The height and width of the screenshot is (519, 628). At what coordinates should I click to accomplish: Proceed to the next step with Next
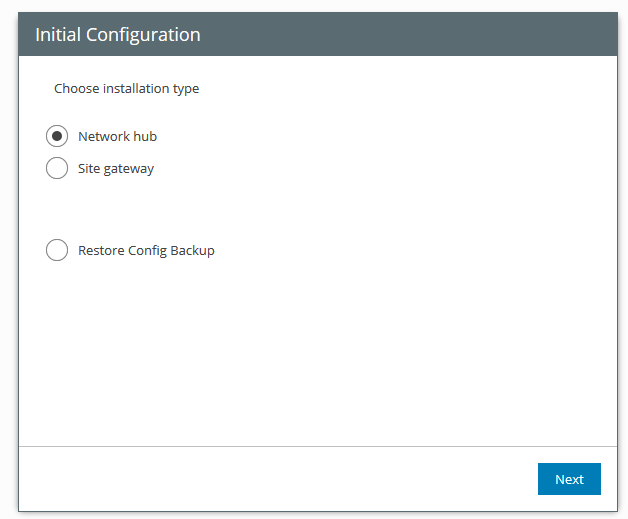(568, 479)
